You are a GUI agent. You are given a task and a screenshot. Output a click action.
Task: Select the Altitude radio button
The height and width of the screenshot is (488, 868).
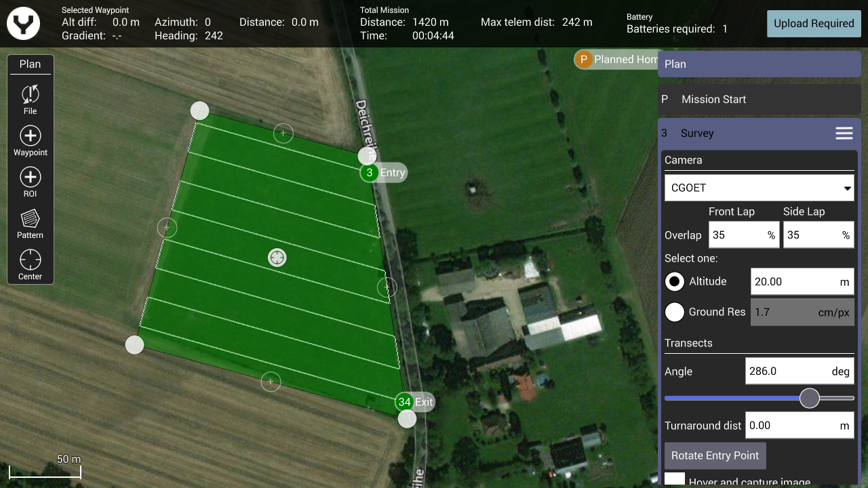pyautogui.click(x=675, y=281)
